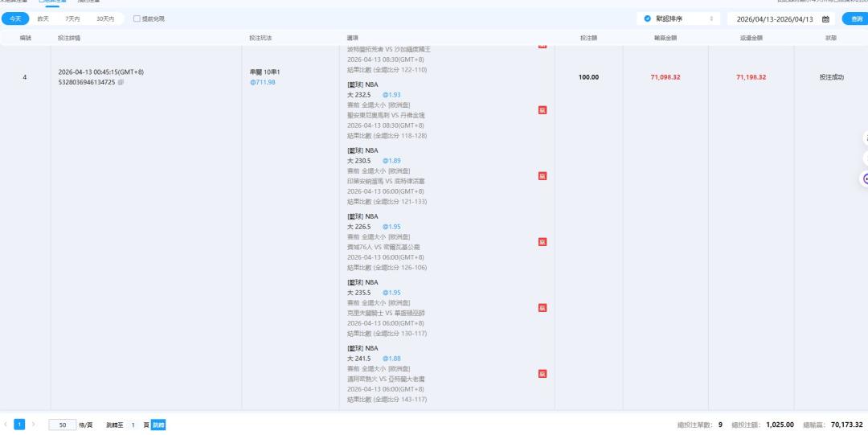Toggle the blue check beside 默認排序
868x435 pixels.
point(648,18)
